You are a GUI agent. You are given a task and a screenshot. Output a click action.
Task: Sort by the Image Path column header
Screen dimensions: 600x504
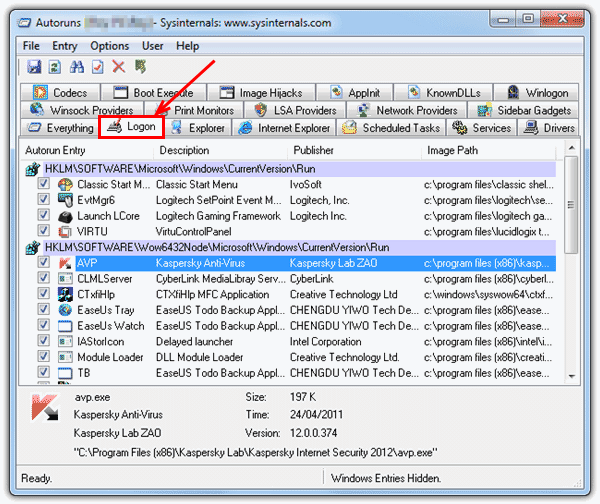[x=454, y=150]
